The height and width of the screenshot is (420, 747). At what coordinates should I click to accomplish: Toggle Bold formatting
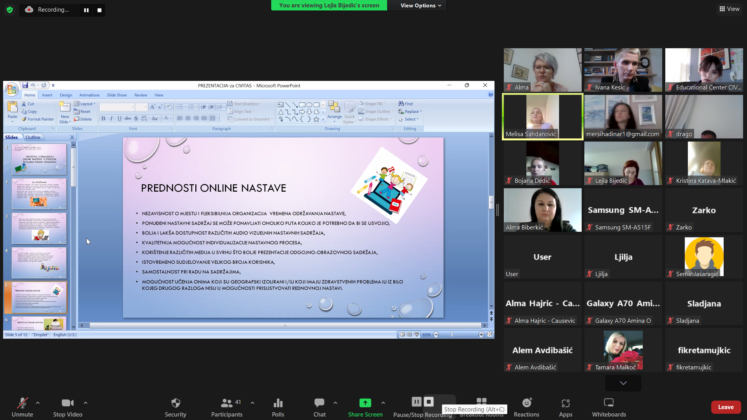pyautogui.click(x=103, y=119)
